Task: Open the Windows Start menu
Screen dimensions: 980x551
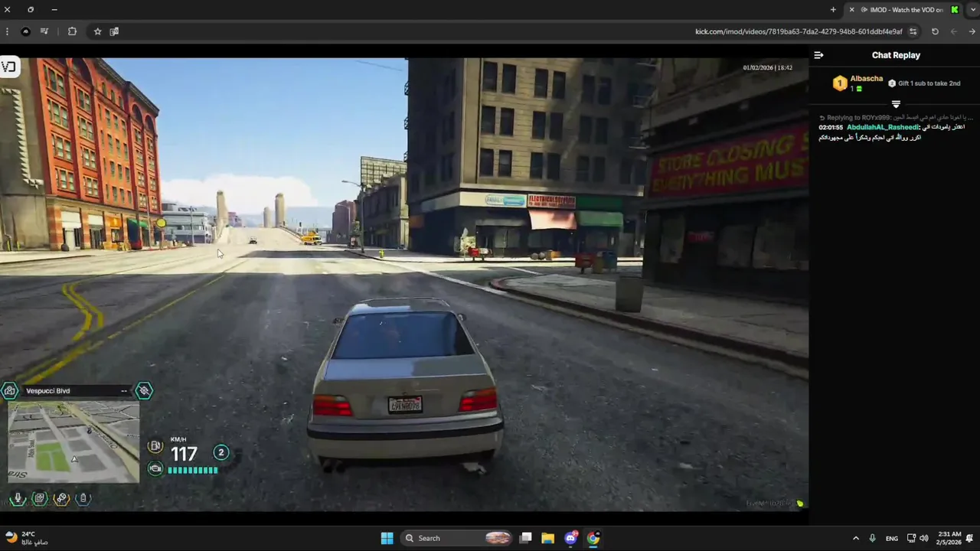Action: pos(387,538)
